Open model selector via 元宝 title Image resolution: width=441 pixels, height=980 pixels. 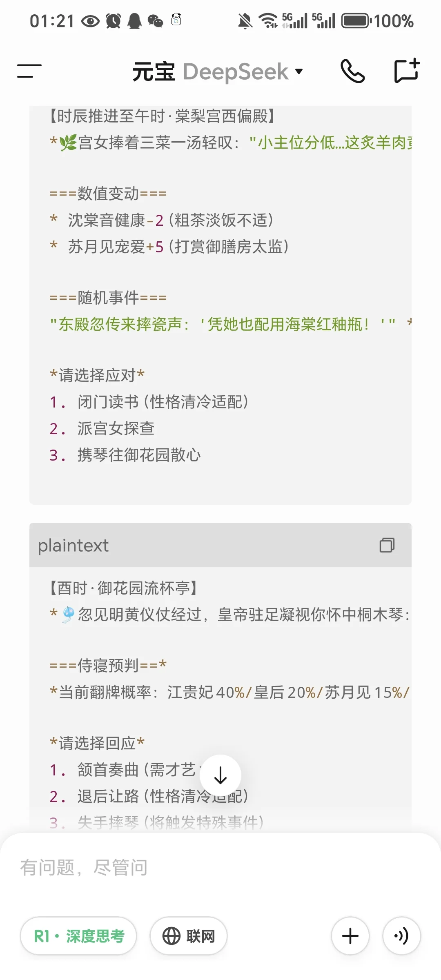pyautogui.click(x=154, y=71)
